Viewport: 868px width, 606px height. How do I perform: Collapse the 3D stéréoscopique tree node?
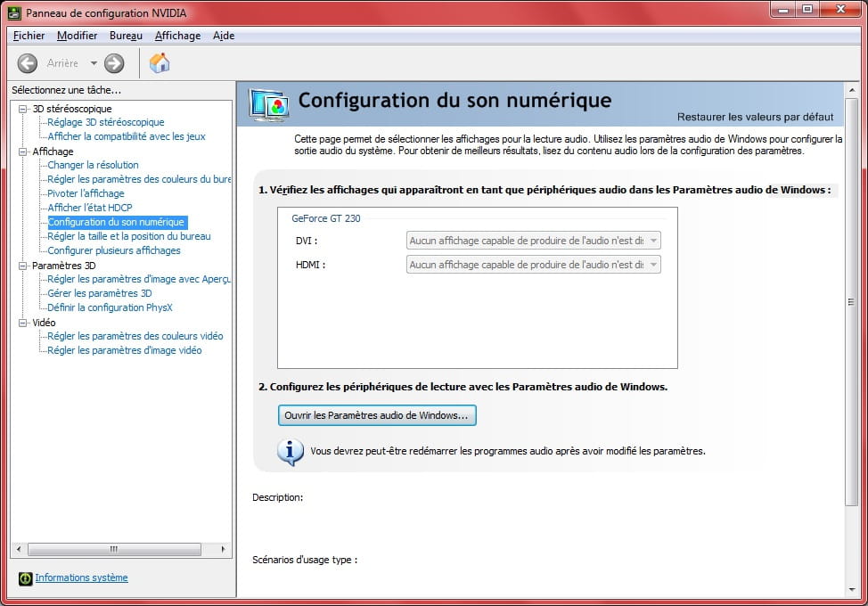[22, 109]
